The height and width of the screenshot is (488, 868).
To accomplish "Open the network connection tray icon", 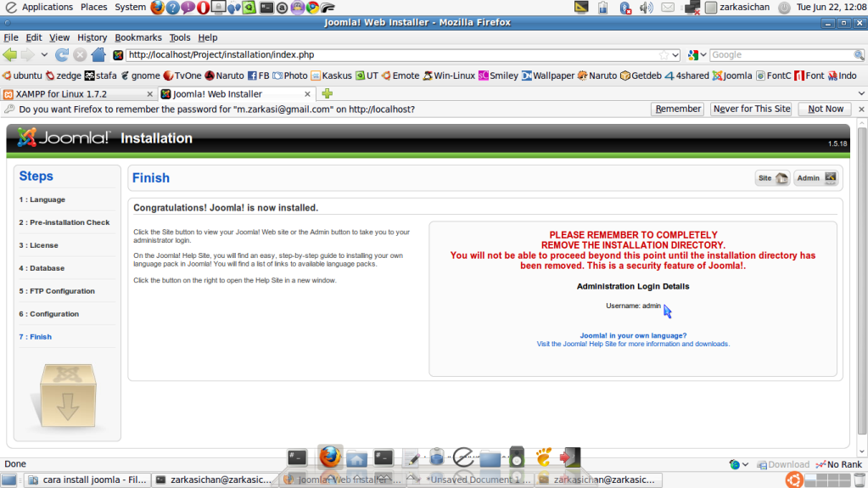I will point(692,8).
